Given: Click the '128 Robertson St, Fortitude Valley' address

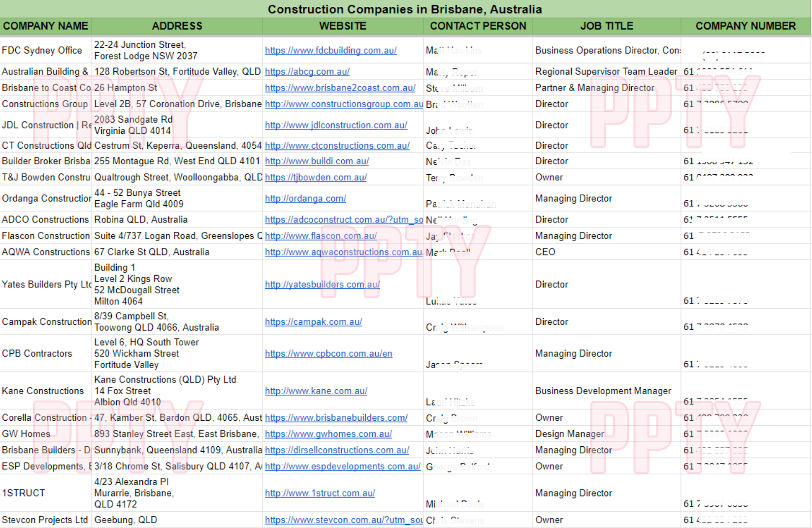Looking at the screenshot, I should point(177,72).
